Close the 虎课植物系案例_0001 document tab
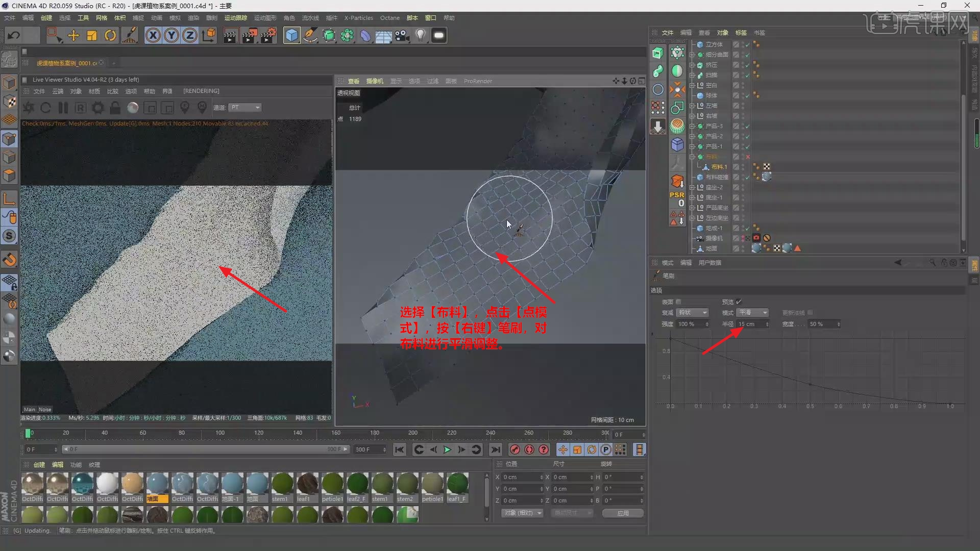Viewport: 980px width, 551px height. tap(101, 63)
